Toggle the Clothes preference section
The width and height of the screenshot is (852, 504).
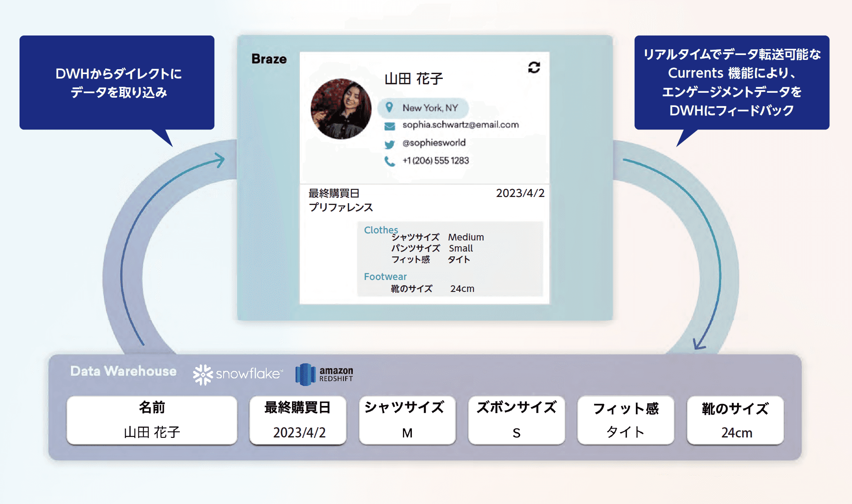[x=380, y=230]
